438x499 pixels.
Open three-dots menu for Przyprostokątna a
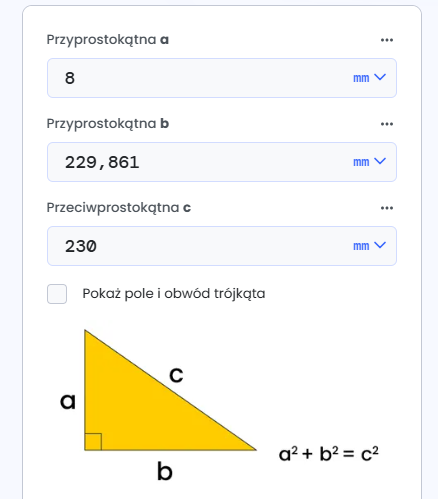point(387,40)
